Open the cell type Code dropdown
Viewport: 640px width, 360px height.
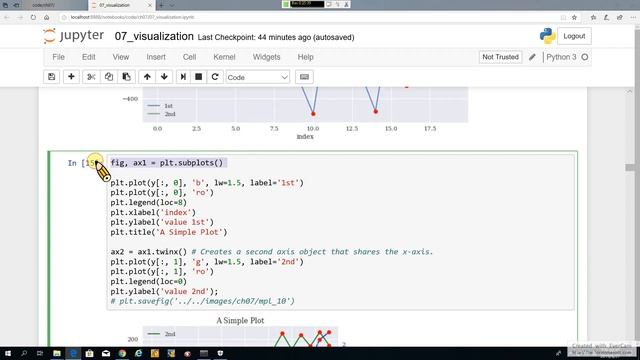[258, 77]
